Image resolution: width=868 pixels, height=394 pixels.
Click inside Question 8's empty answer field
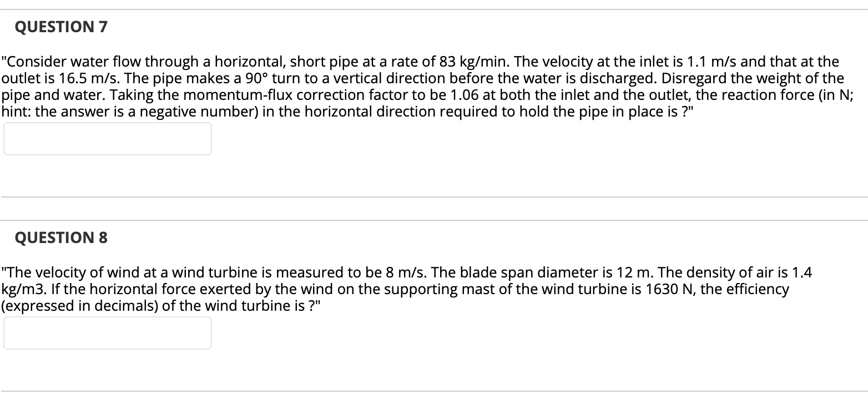click(107, 333)
